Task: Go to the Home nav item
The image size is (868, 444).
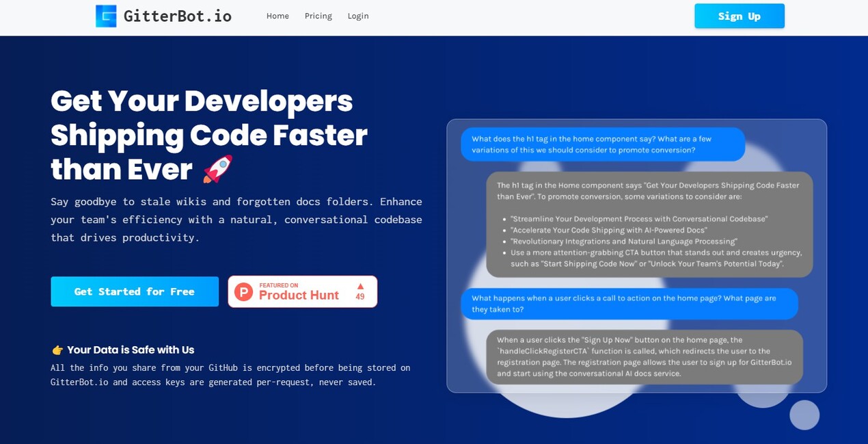Action: coord(277,16)
